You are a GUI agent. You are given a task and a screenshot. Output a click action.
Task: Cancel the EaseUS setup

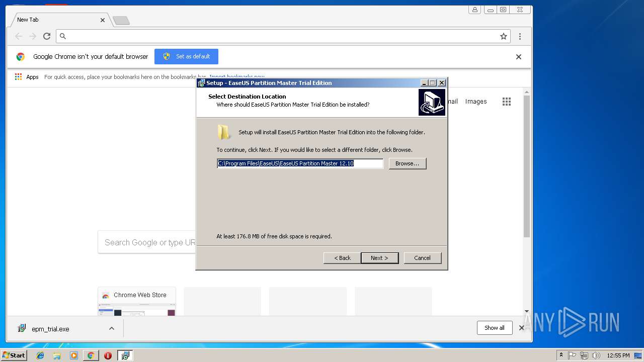point(423,258)
